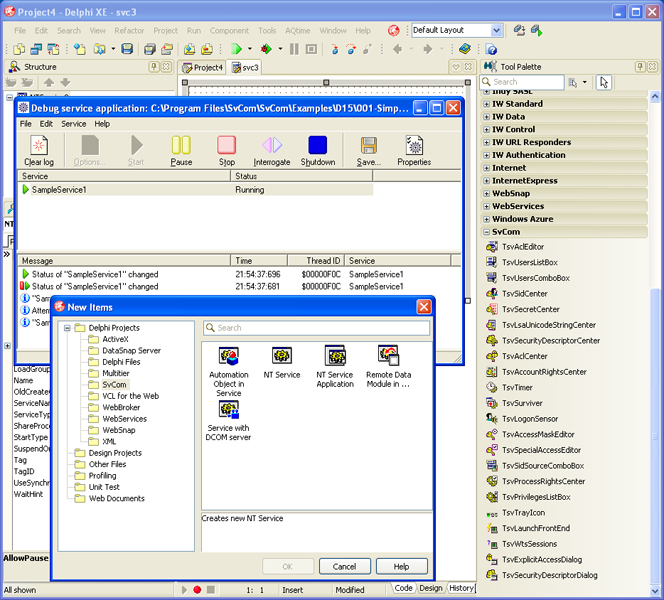
Task: Switch to the History tab
Action: click(x=461, y=588)
